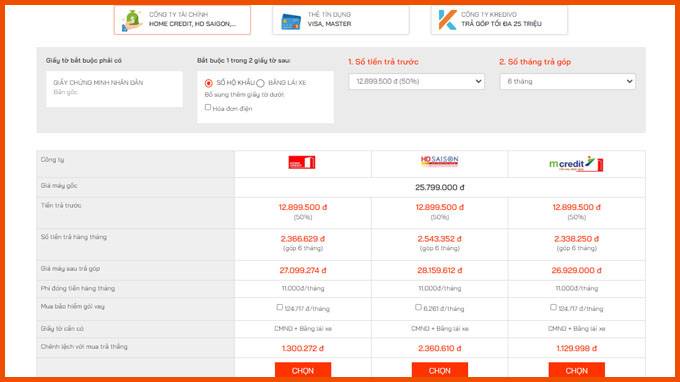Choose Home Credit with its CHỌN button
This screenshot has width=680, height=382.
pyautogui.click(x=303, y=370)
